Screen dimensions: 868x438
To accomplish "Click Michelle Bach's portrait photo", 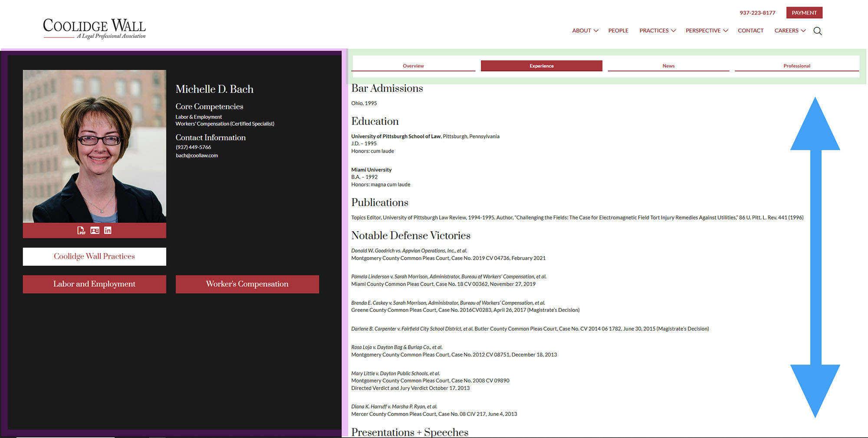I will point(94,146).
